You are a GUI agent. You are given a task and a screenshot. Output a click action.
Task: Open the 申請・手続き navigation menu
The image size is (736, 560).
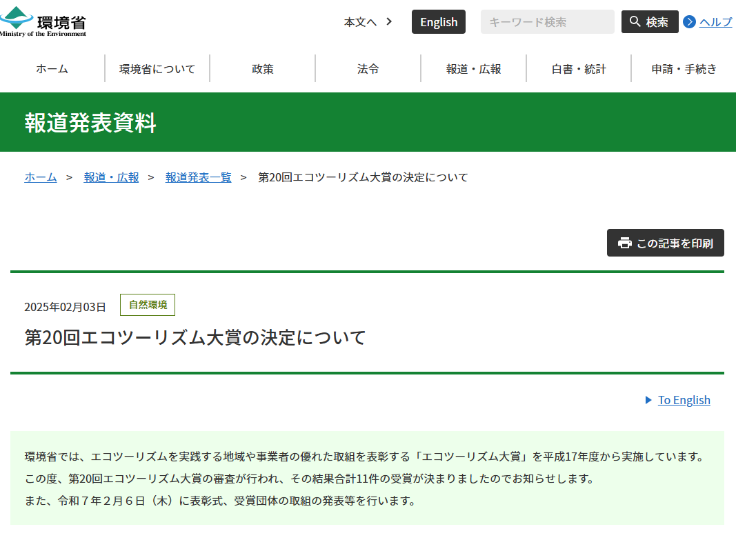coord(683,68)
